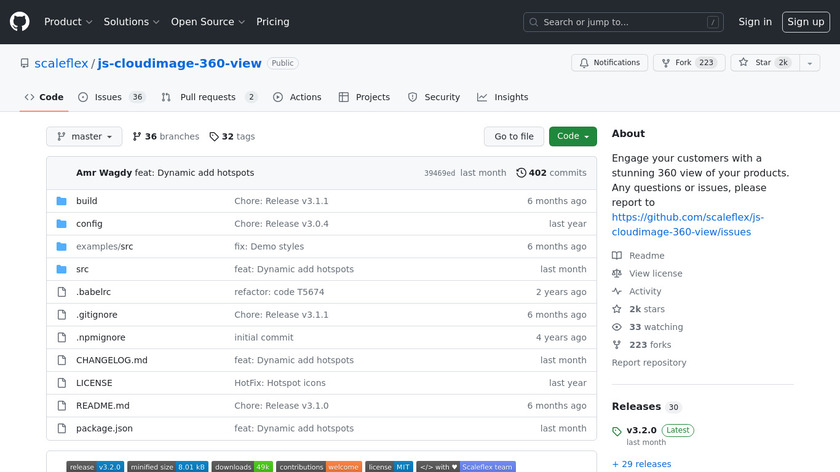Viewport: 840px width, 472px height.
Task: Click the Go to file button
Action: (x=514, y=137)
